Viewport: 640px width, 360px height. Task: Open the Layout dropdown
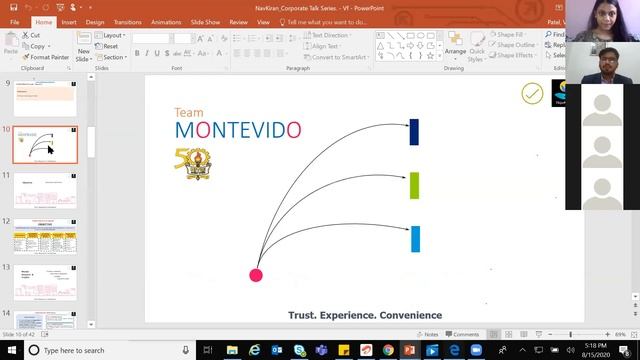(111, 36)
